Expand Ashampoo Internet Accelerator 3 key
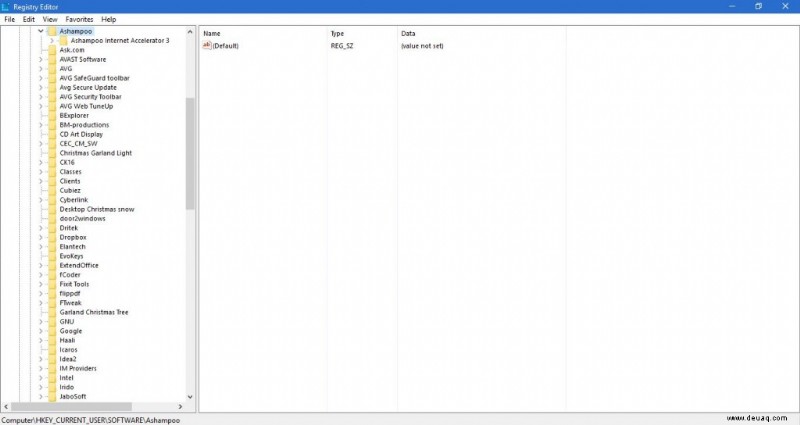800x425 pixels. [52, 40]
